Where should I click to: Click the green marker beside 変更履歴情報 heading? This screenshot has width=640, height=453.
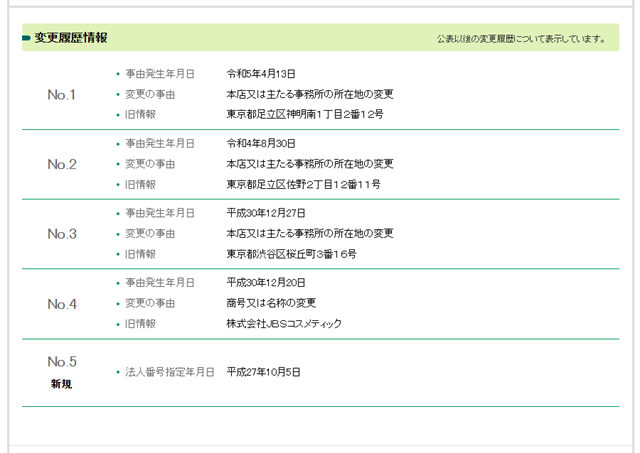point(27,39)
